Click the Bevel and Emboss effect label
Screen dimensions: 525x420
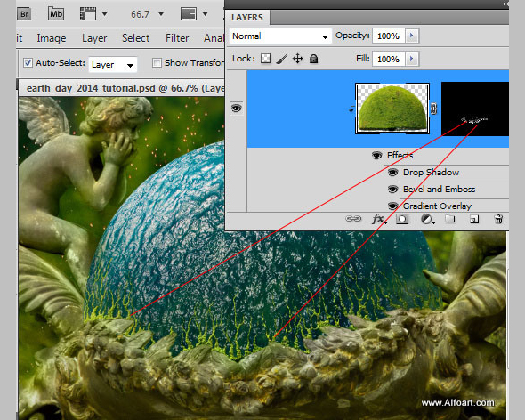click(x=439, y=189)
